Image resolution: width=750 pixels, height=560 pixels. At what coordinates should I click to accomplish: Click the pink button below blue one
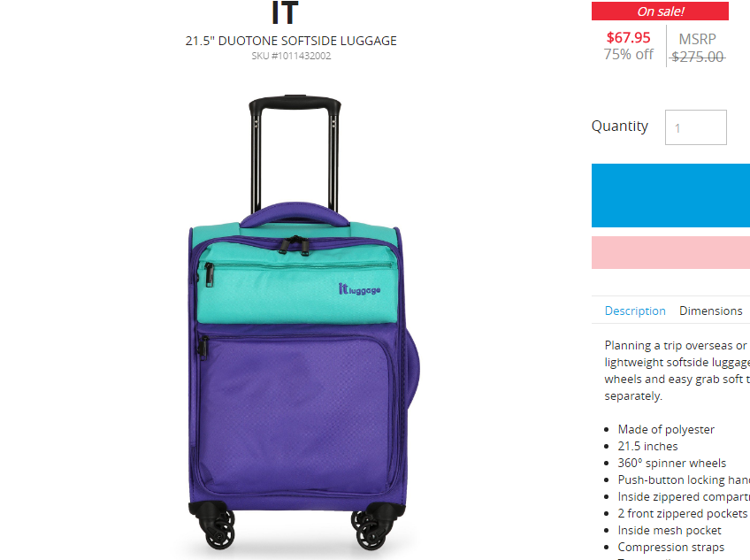[670, 252]
